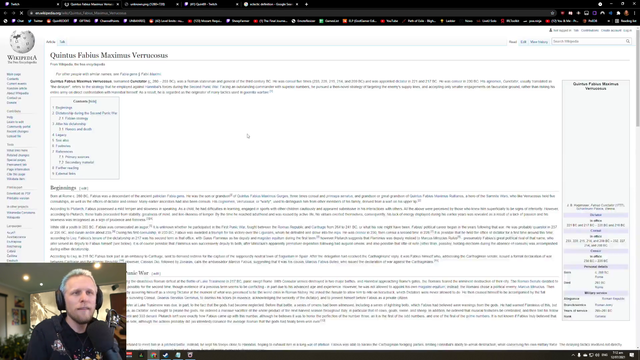Open the View history tab
The height and width of the screenshot is (360, 640).
539,42
